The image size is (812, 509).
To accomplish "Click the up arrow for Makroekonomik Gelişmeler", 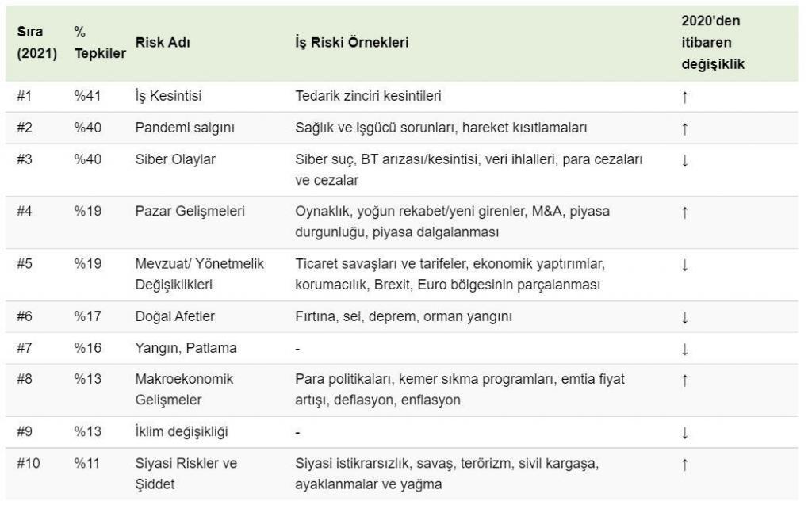I will (x=684, y=380).
